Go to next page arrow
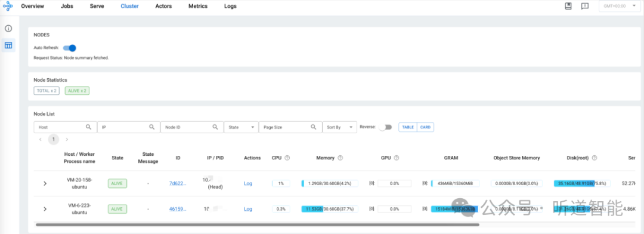This screenshot has height=234, width=644. tap(67, 140)
